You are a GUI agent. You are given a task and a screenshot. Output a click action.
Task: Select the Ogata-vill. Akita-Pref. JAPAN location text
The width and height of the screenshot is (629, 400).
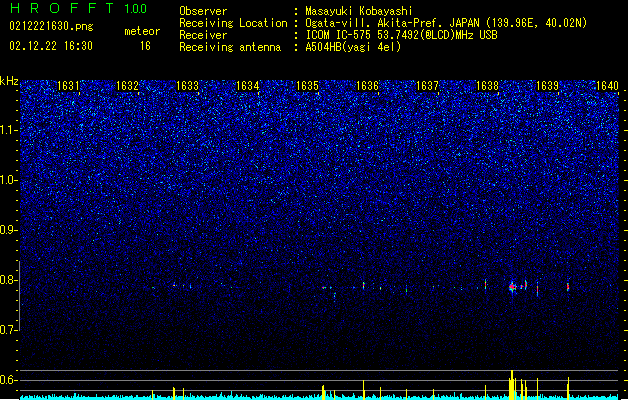pos(446,23)
